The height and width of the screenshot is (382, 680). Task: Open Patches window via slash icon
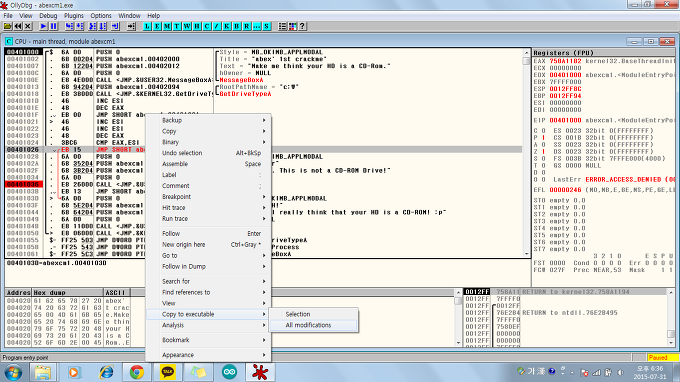(217, 26)
